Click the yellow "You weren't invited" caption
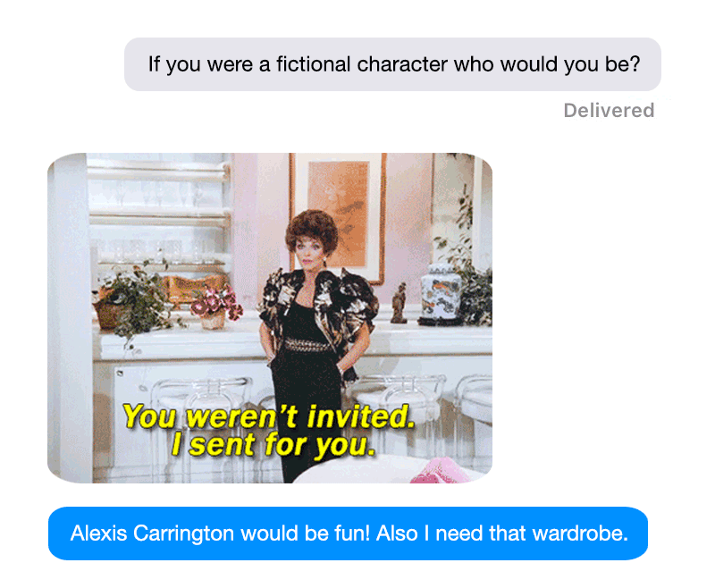 click(269, 416)
